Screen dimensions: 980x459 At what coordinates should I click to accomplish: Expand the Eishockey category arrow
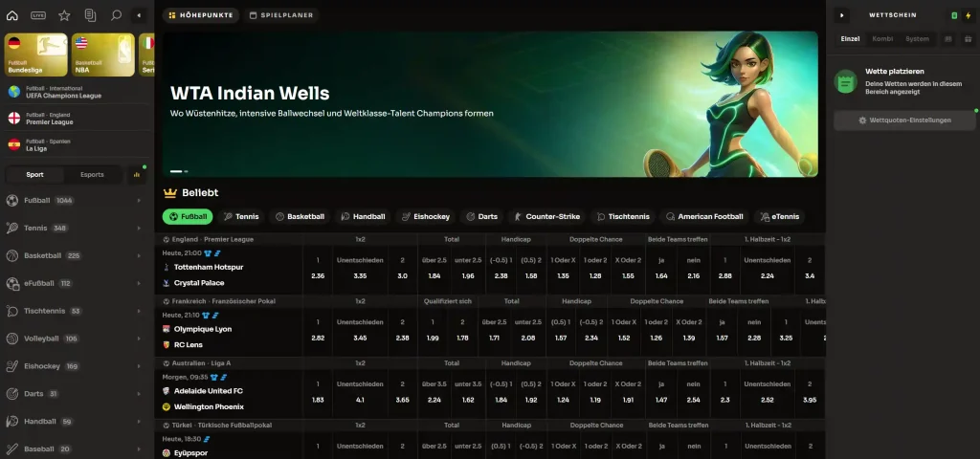pyautogui.click(x=139, y=366)
